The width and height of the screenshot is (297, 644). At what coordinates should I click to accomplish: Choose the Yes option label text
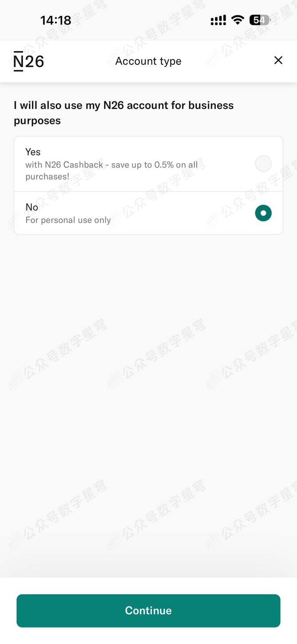[33, 152]
